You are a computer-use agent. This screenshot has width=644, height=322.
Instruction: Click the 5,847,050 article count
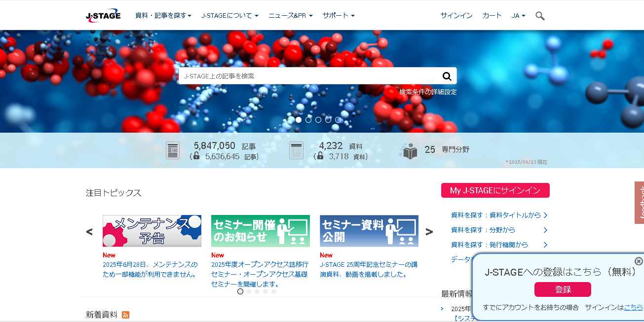tap(215, 146)
